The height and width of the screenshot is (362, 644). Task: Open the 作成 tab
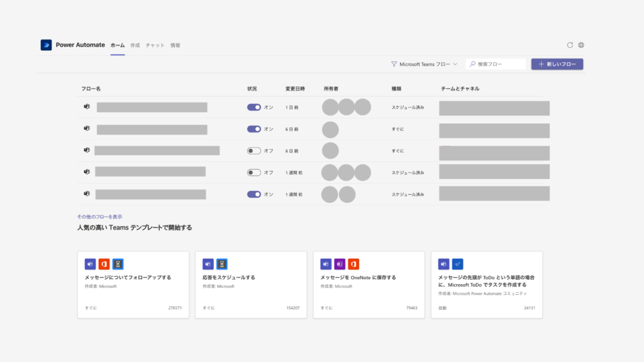point(135,45)
